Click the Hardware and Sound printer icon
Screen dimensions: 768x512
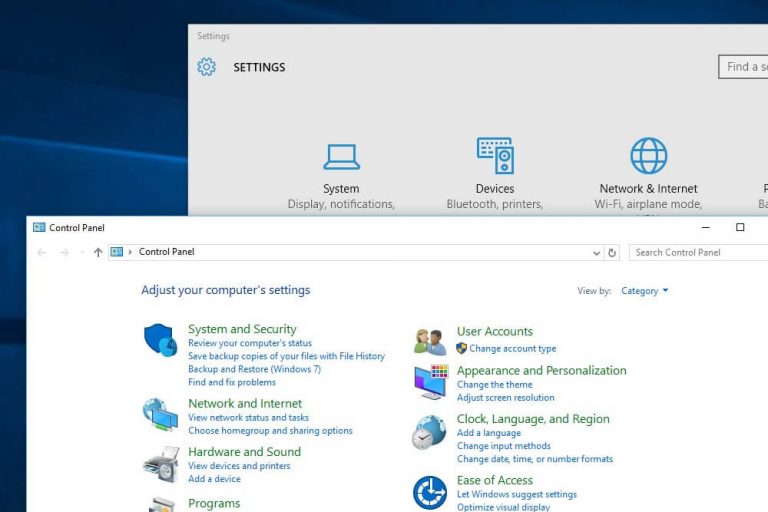(x=161, y=464)
